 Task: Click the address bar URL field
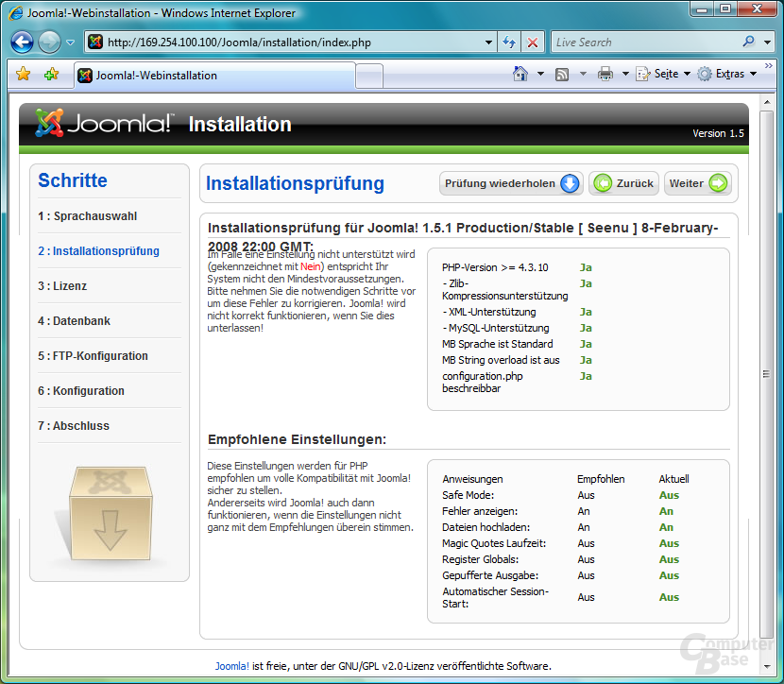285,43
